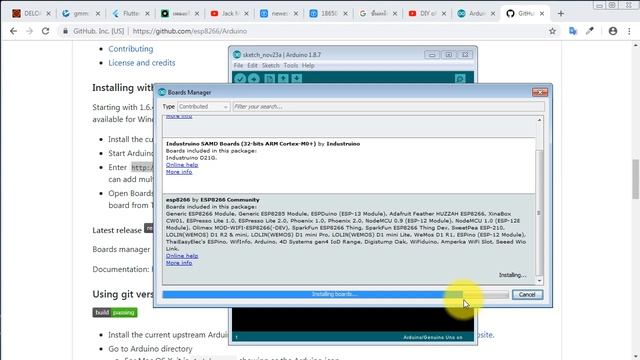Viewport: 640px width, 360px height.
Task: Click the Using git version heading
Action: coord(123,294)
